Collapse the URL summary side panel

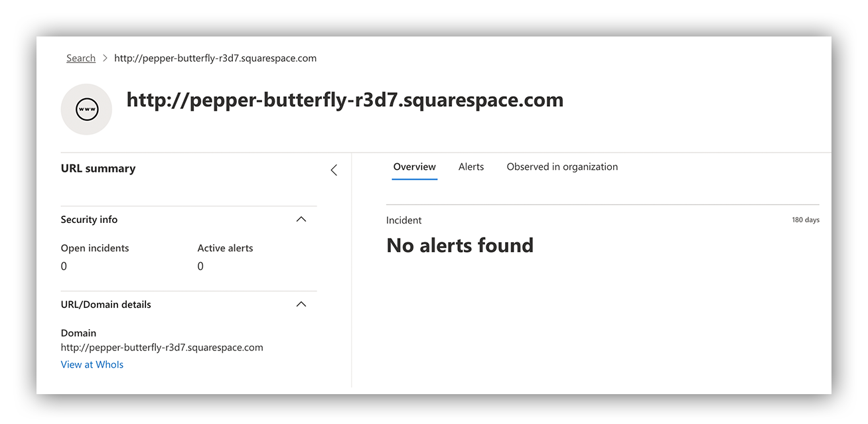[x=334, y=170]
